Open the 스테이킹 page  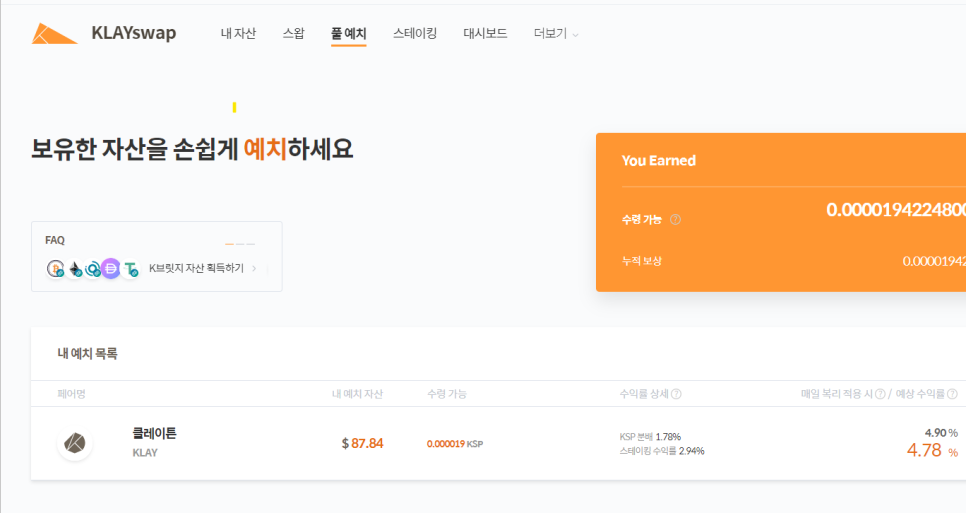[x=415, y=33]
